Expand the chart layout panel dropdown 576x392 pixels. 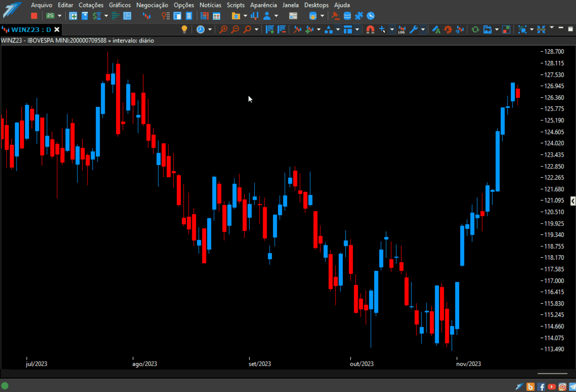pos(357,29)
